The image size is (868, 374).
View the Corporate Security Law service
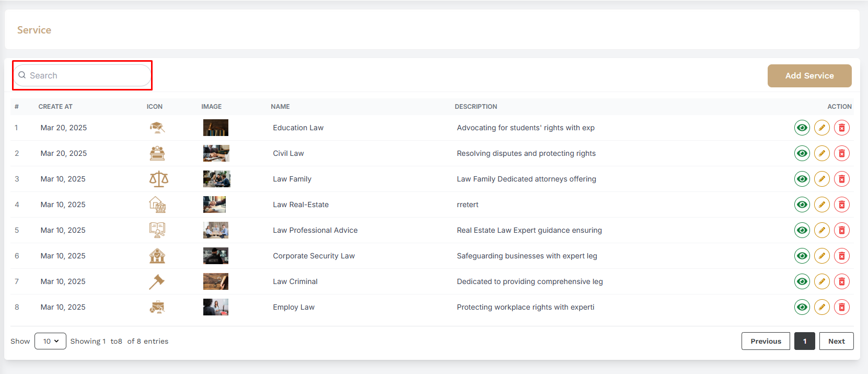point(802,256)
